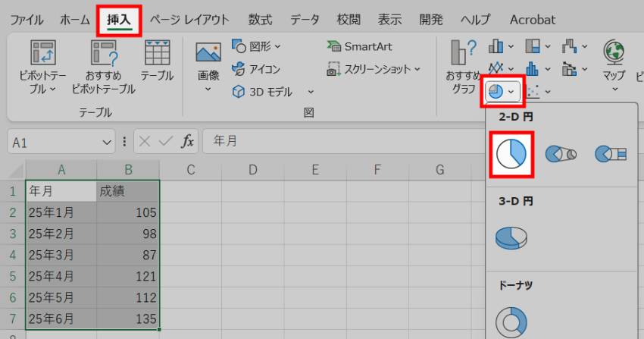Image resolution: width=644 pixels, height=339 pixels.
Task: Select column B header
Action: pos(128,170)
